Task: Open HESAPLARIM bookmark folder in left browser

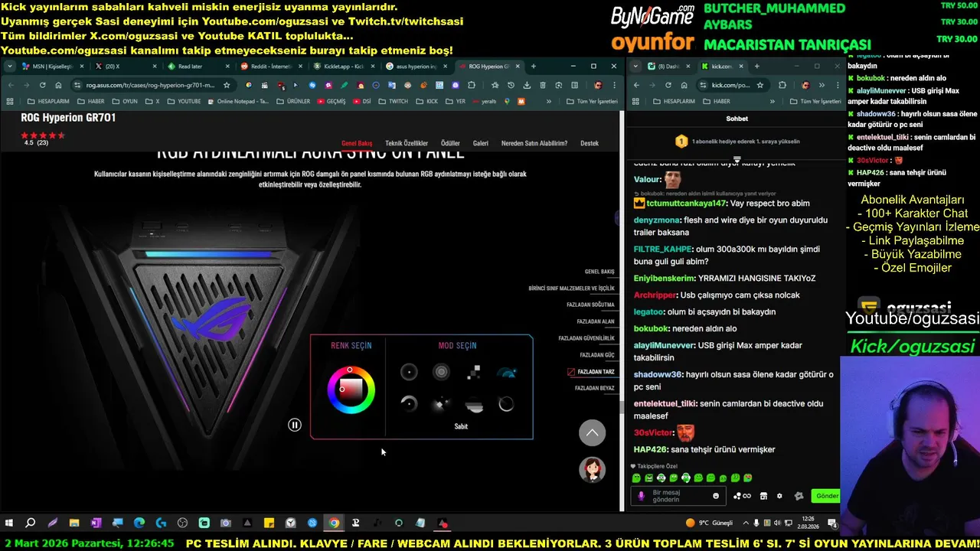Action: (47, 101)
